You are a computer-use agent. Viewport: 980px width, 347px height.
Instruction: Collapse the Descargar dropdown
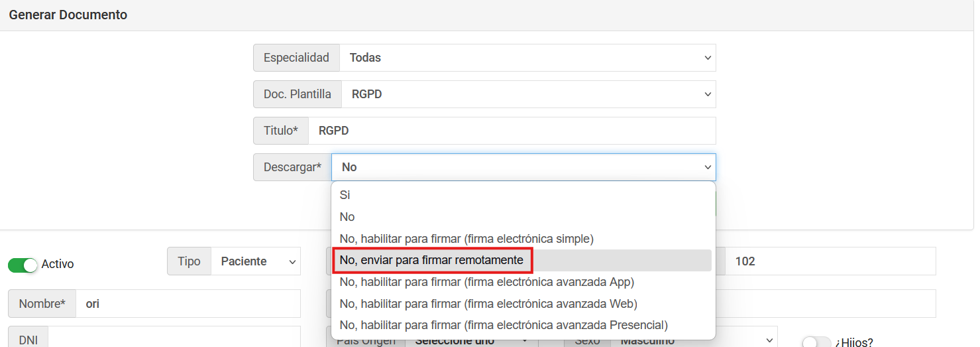[x=523, y=167]
